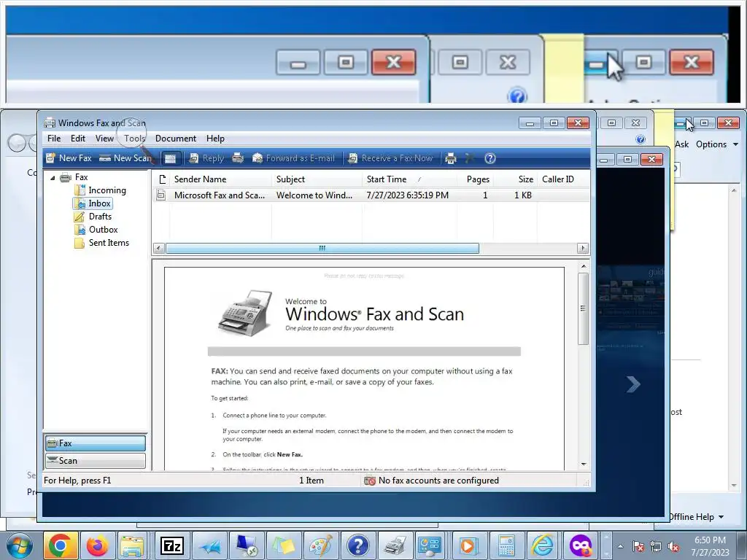Click the fax list scroll left arrow
Screen dimensions: 747x560
point(159,248)
